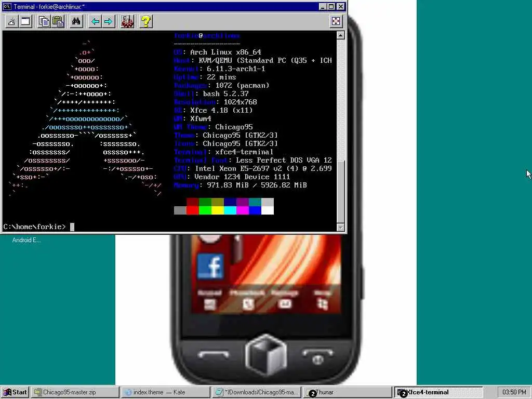Switch to Thunar taskbar group
The height and width of the screenshot is (399, 532).
pyautogui.click(x=347, y=392)
